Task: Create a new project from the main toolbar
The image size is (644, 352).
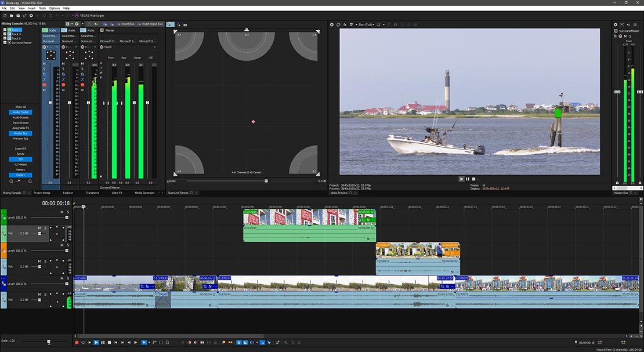Action: click(x=5, y=16)
